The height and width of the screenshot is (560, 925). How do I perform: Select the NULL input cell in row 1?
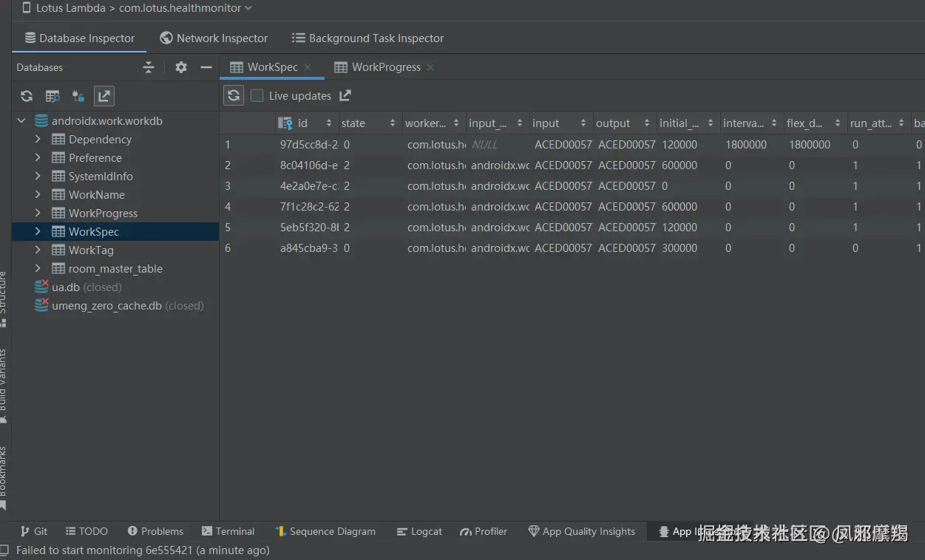tap(498, 145)
